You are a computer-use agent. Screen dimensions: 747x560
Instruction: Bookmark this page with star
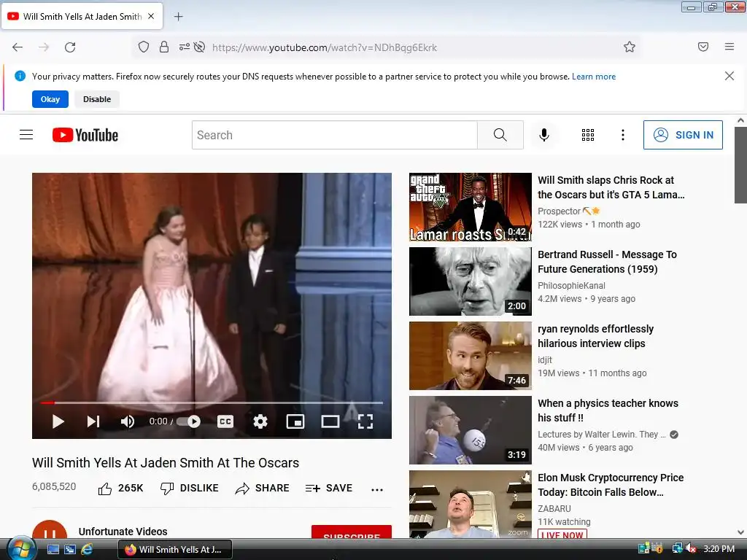630,47
